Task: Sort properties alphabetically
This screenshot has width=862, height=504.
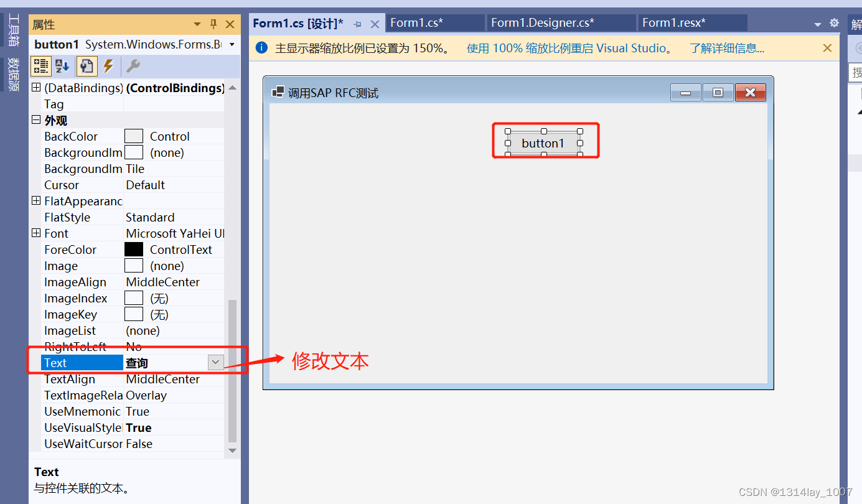Action: click(x=63, y=66)
